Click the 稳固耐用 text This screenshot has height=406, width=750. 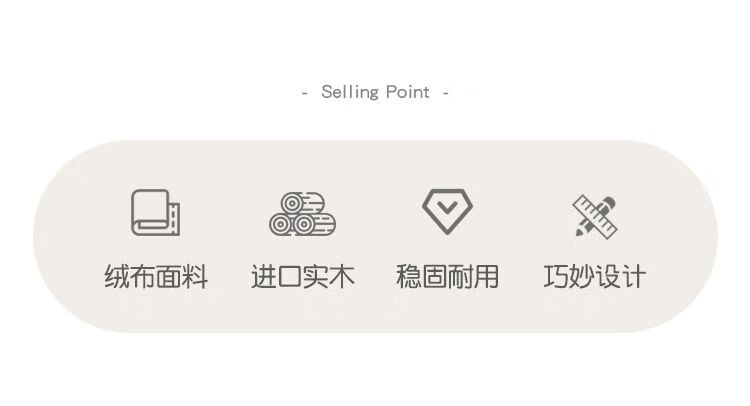pyautogui.click(x=448, y=277)
